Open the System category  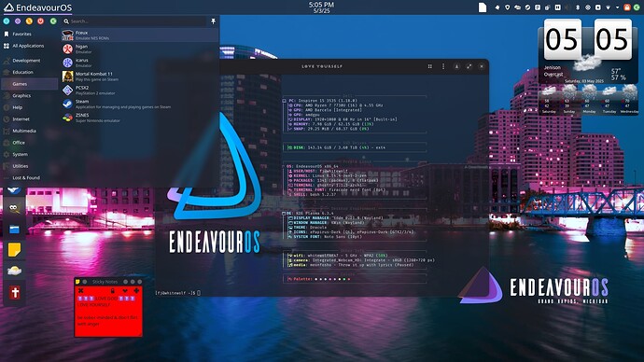(30, 154)
